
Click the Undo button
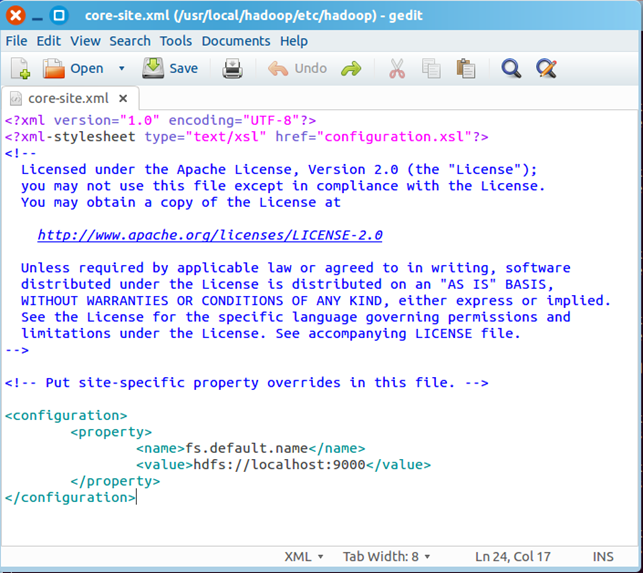pos(298,68)
